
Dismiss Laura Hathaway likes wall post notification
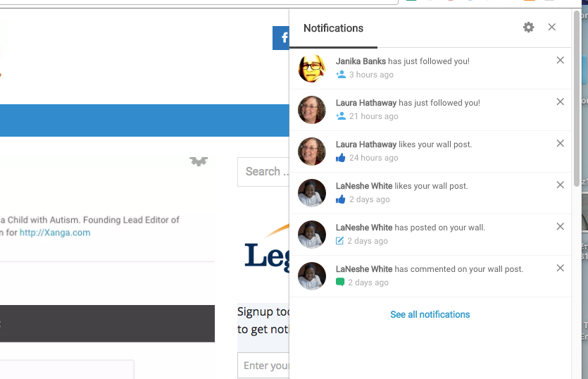coord(561,144)
